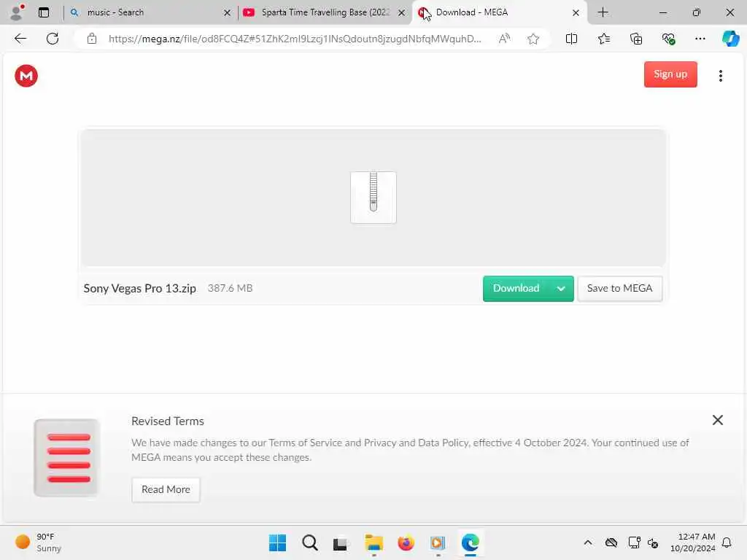Click Microsoft Edge taskbar icon

click(x=470, y=542)
